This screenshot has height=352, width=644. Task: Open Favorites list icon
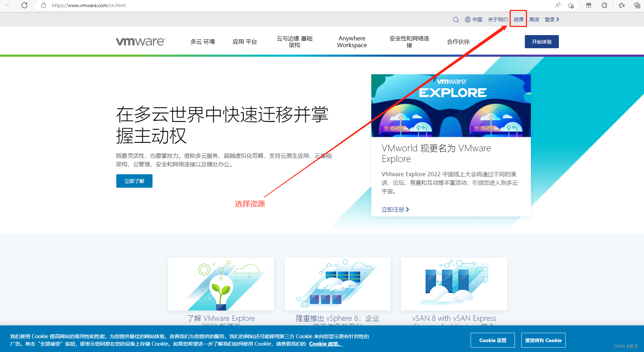click(x=622, y=5)
